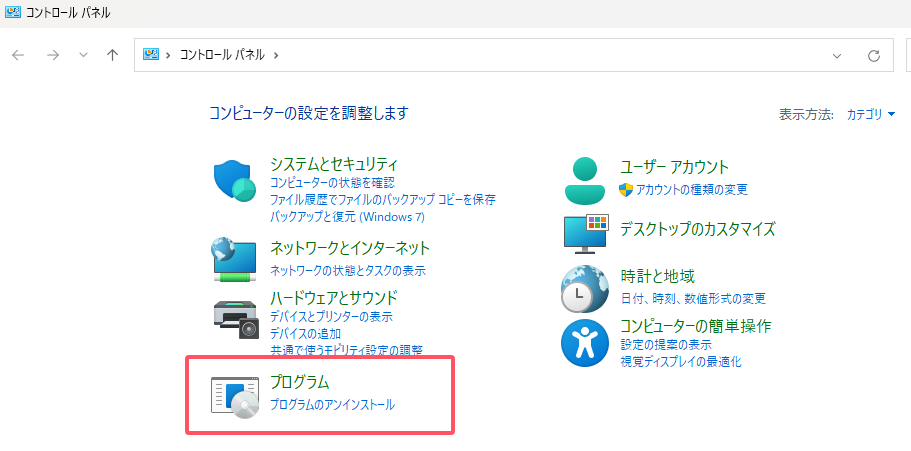
Task: Click the 時計と地域 clock globe icon
Action: point(584,289)
